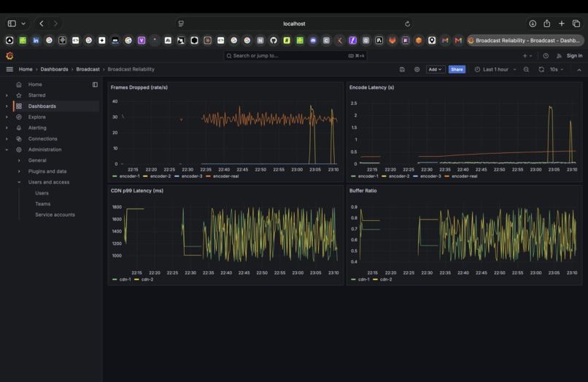Click the Dashboards grid icon in sidebar
The image size is (588, 382).
coord(19,106)
